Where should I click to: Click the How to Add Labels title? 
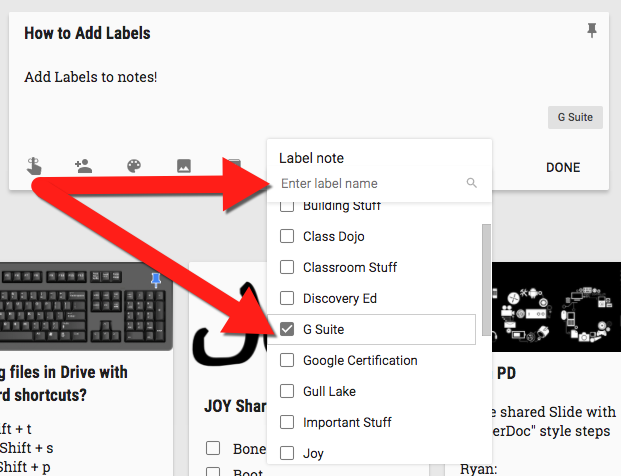pos(87,33)
